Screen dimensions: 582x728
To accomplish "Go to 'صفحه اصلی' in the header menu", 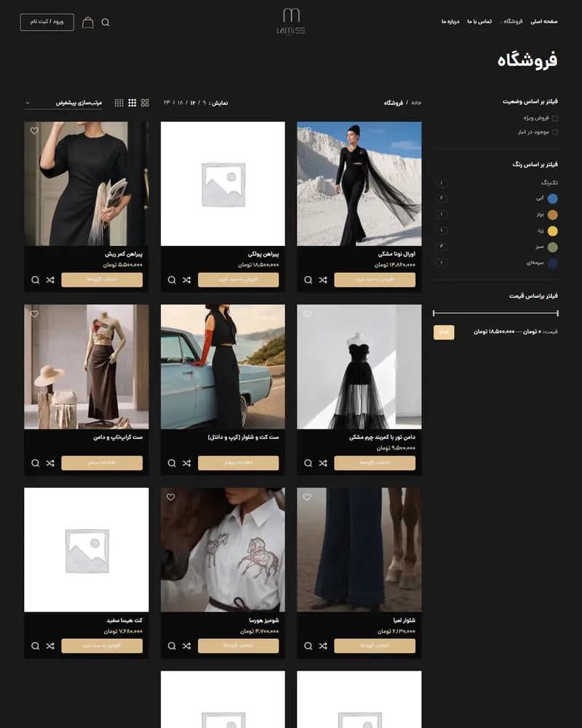I will pos(544,21).
